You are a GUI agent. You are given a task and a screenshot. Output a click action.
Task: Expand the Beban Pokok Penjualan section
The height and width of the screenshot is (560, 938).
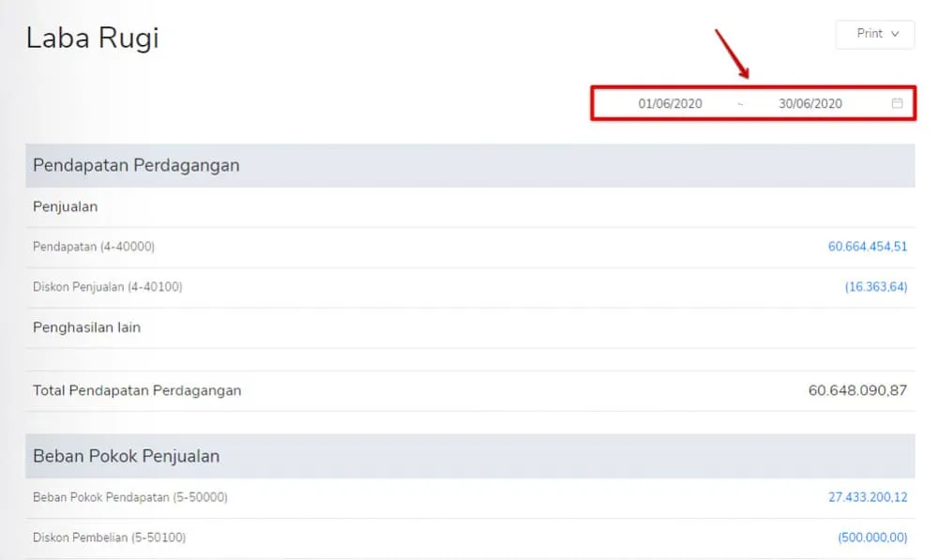[x=127, y=456]
